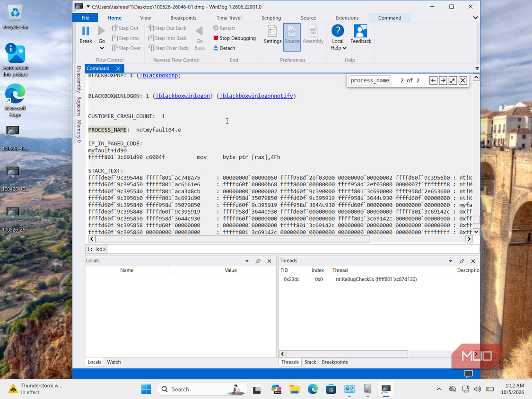Image resolution: width=532 pixels, height=399 pixels.
Task: Open the Windows Start menu
Action: [x=146, y=389]
